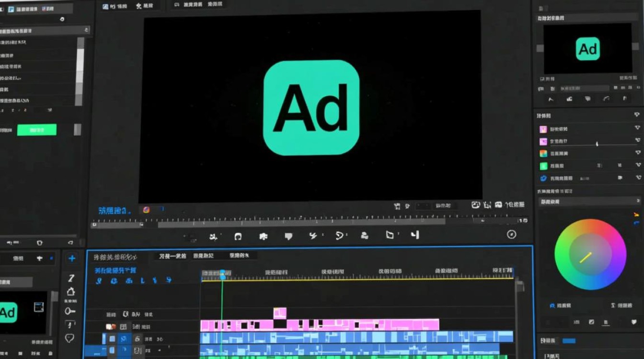Screen dimensions: 644x359
Task: Select the house-shaped tool in the tool strip
Action: pyautogui.click(x=71, y=292)
